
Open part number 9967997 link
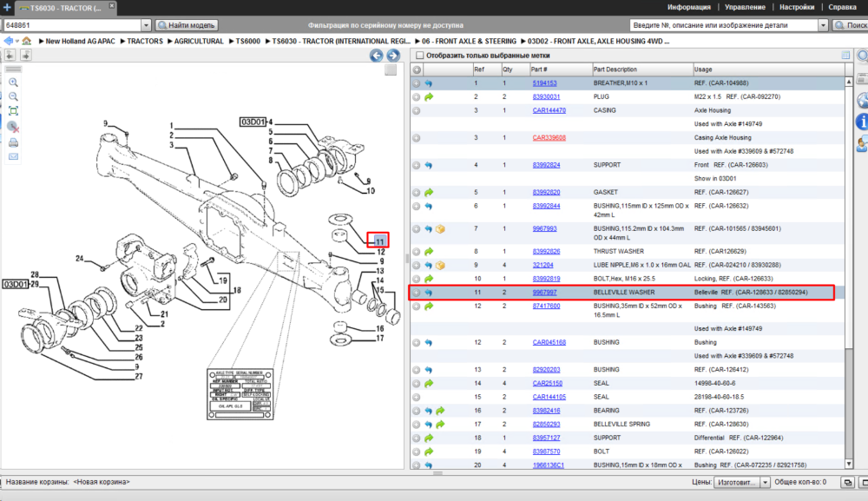[545, 293]
